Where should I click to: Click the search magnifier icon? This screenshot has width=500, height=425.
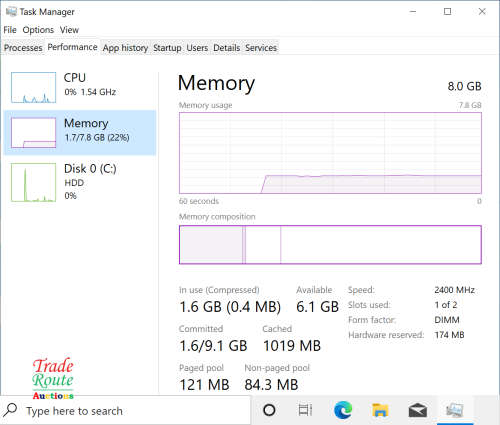click(10, 410)
